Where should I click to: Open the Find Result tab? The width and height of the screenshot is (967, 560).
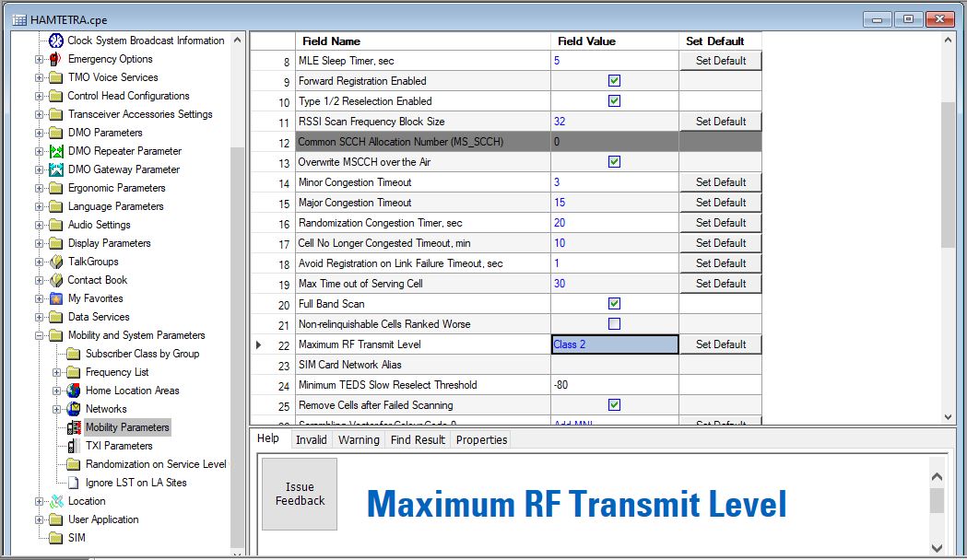pos(416,440)
